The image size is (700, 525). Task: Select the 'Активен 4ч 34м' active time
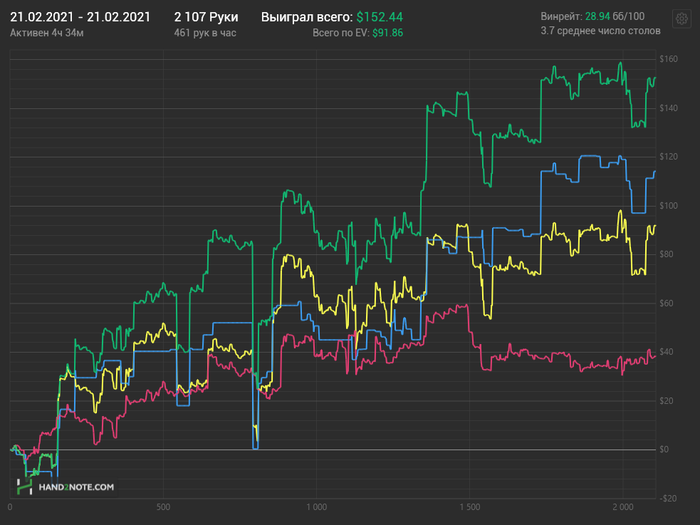47,33
